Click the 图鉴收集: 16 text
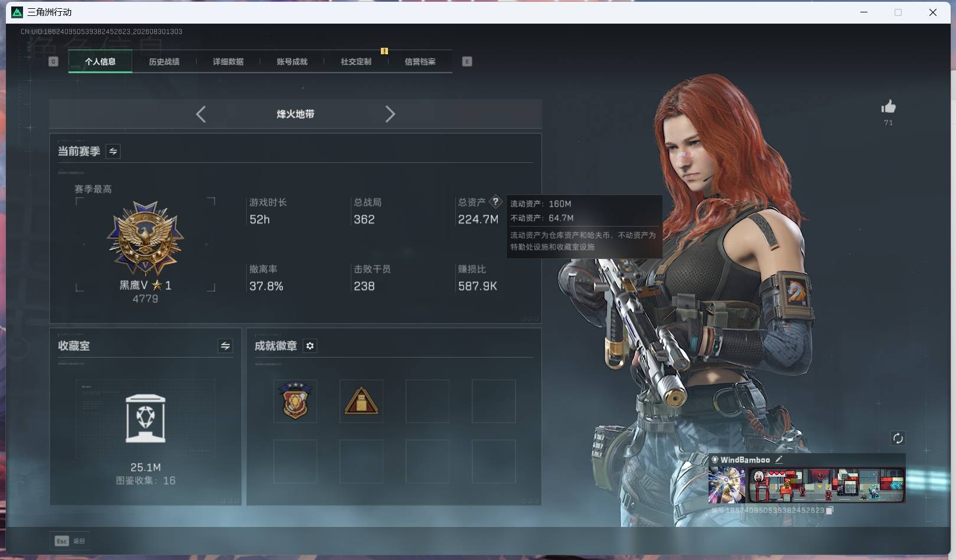 point(145,480)
